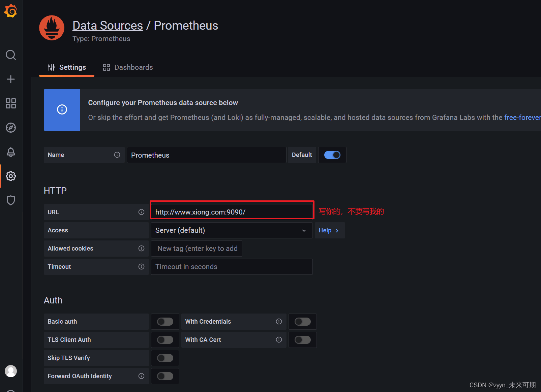This screenshot has height=392, width=541.
Task: Open the Explore compass icon
Action: pyautogui.click(x=11, y=128)
